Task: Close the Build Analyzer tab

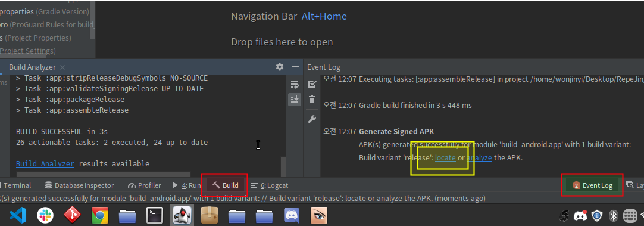Action: [62, 67]
